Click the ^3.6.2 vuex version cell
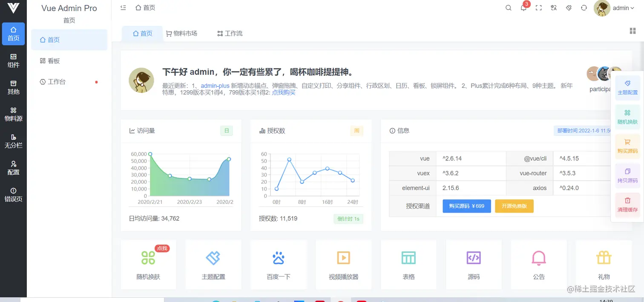 pos(471,173)
